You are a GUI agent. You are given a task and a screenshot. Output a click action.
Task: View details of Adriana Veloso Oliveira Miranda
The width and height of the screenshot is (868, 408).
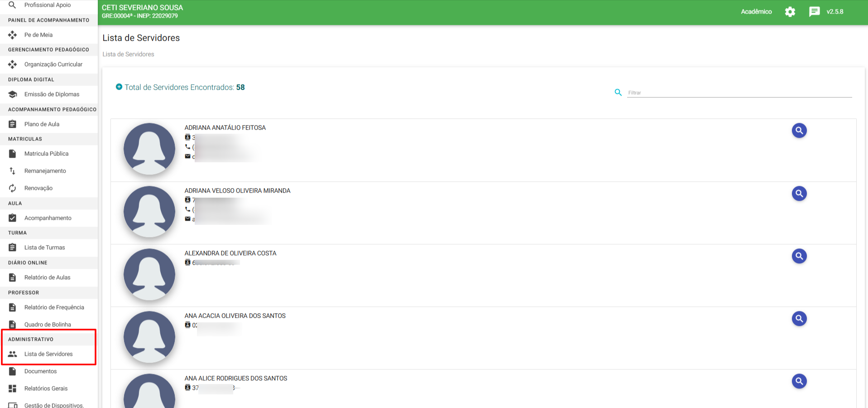pos(799,194)
